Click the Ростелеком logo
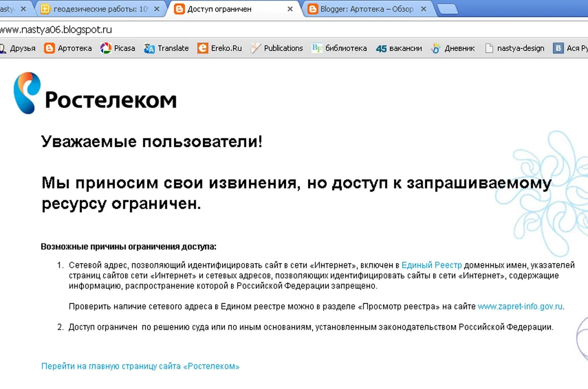 pos(95,93)
